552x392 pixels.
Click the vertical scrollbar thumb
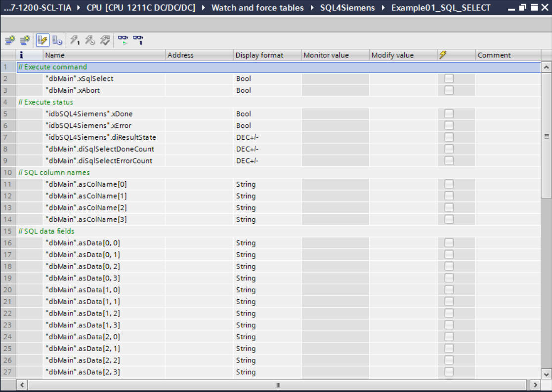(x=546, y=136)
